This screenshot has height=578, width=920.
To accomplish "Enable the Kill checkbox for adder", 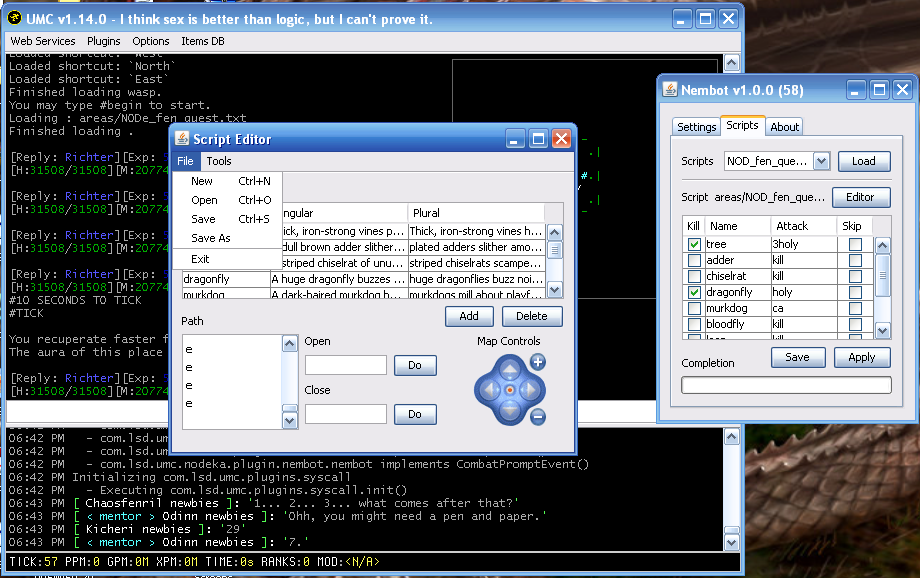I will [x=694, y=260].
